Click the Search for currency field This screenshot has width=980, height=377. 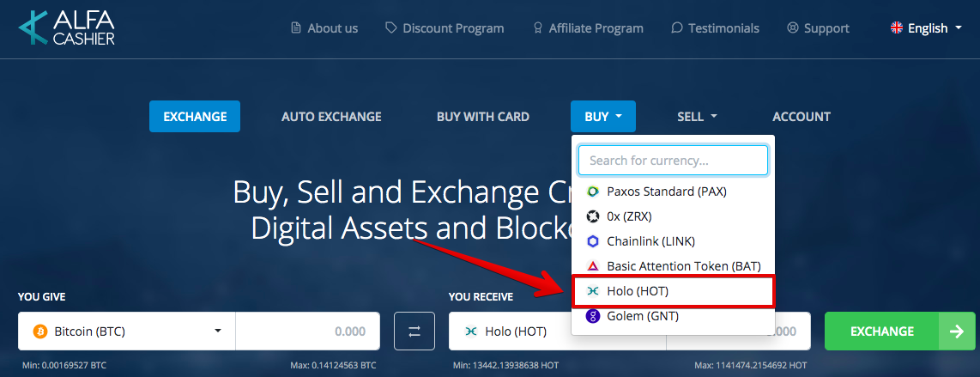click(x=673, y=160)
